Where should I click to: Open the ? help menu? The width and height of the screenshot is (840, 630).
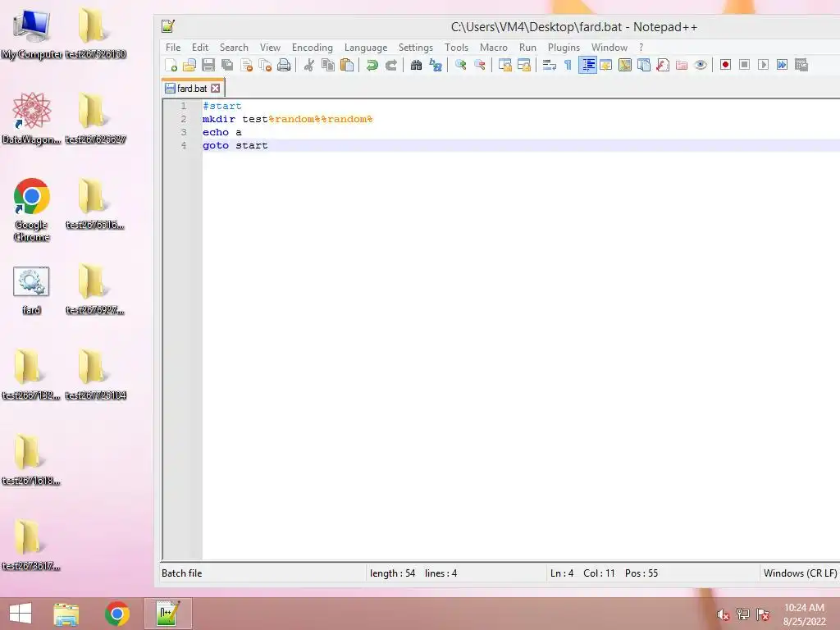coord(641,48)
